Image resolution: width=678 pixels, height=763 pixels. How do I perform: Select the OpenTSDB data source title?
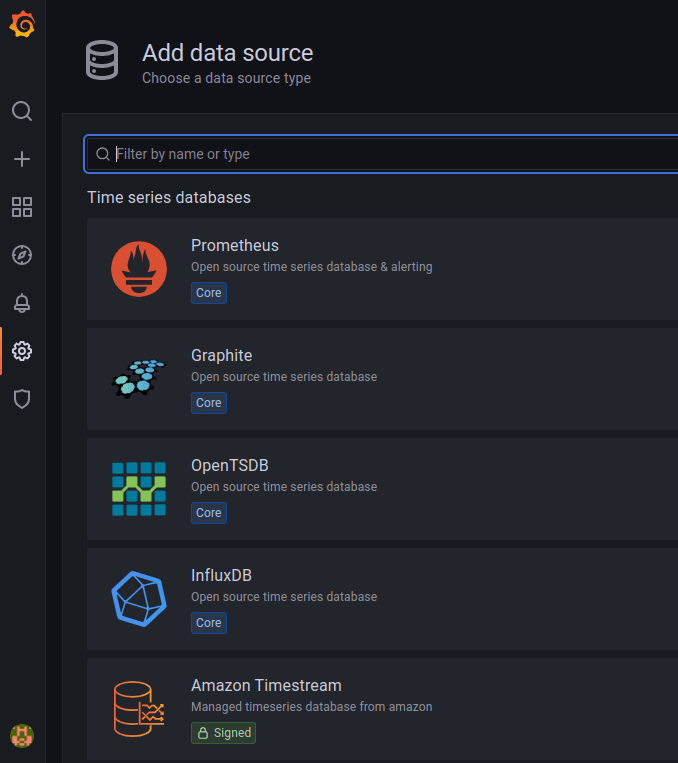(230, 465)
